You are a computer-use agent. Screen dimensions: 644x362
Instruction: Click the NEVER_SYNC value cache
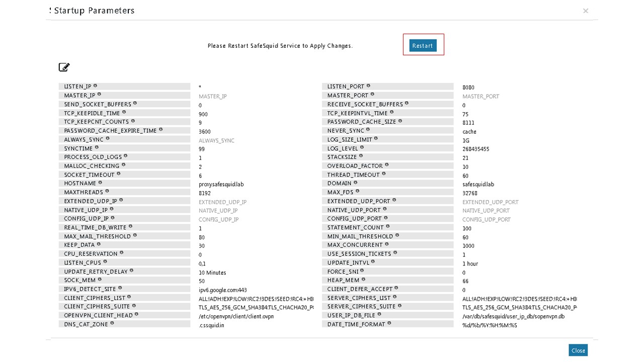click(469, 132)
